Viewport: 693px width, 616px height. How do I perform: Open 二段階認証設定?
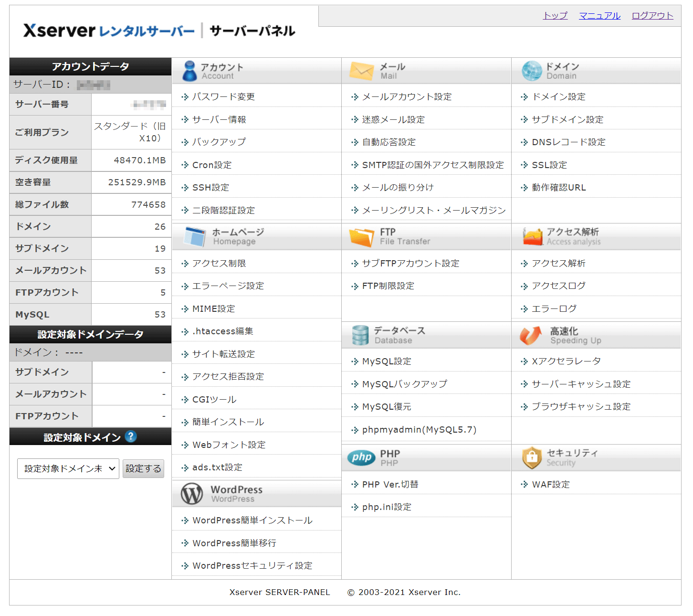(223, 210)
